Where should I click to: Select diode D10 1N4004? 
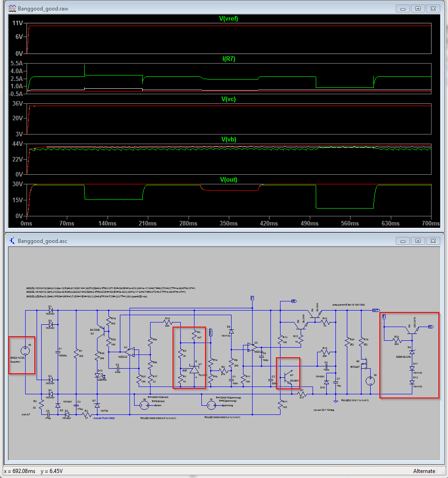[327, 382]
